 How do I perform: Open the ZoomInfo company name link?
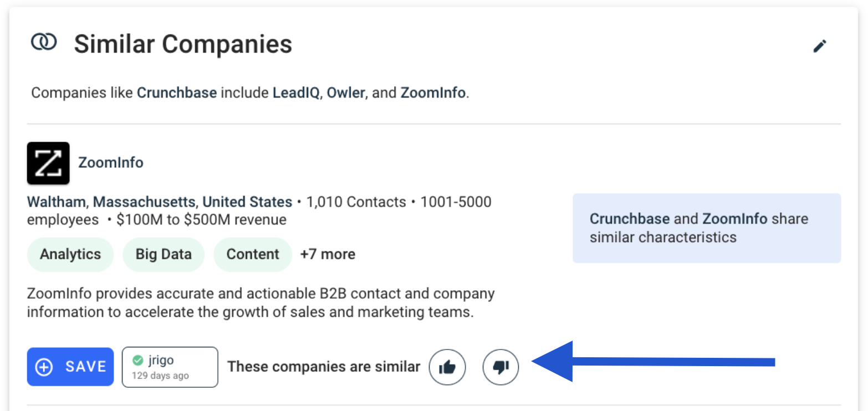111,163
